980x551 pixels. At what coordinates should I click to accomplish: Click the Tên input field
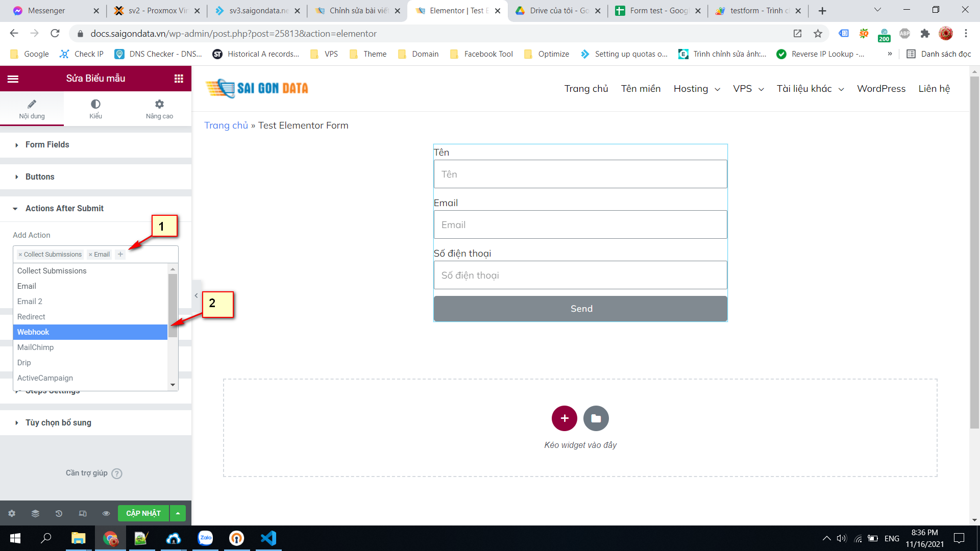pos(580,174)
